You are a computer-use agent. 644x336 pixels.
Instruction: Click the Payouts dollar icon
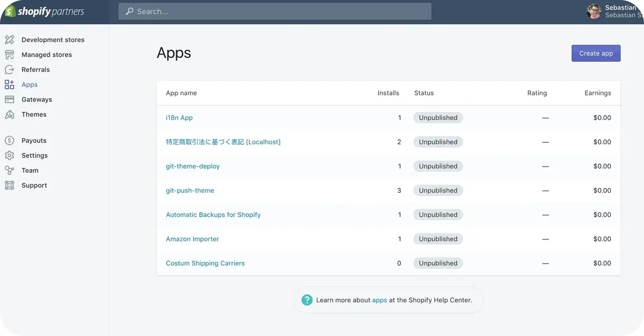tap(10, 140)
